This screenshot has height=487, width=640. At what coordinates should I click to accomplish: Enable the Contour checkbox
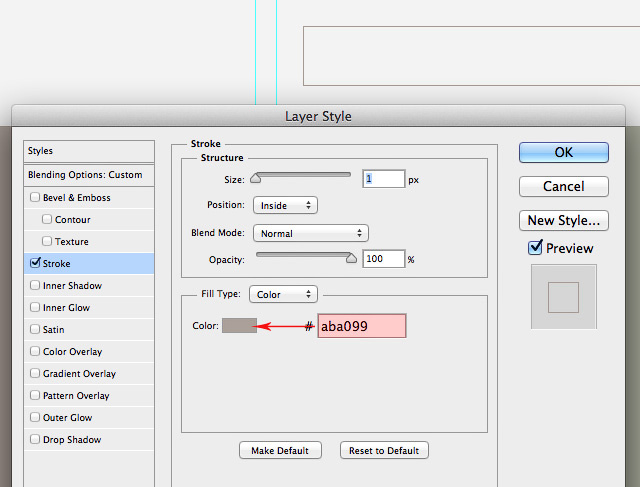point(47,220)
